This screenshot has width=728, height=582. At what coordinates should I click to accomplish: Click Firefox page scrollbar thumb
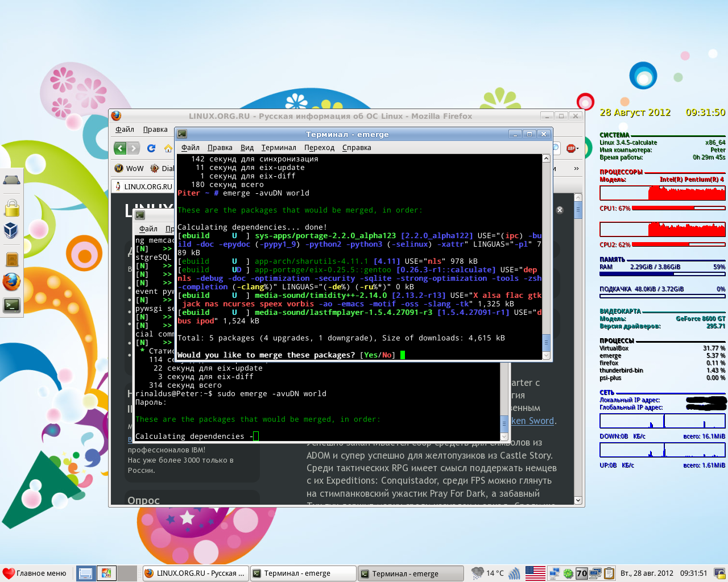(578, 210)
